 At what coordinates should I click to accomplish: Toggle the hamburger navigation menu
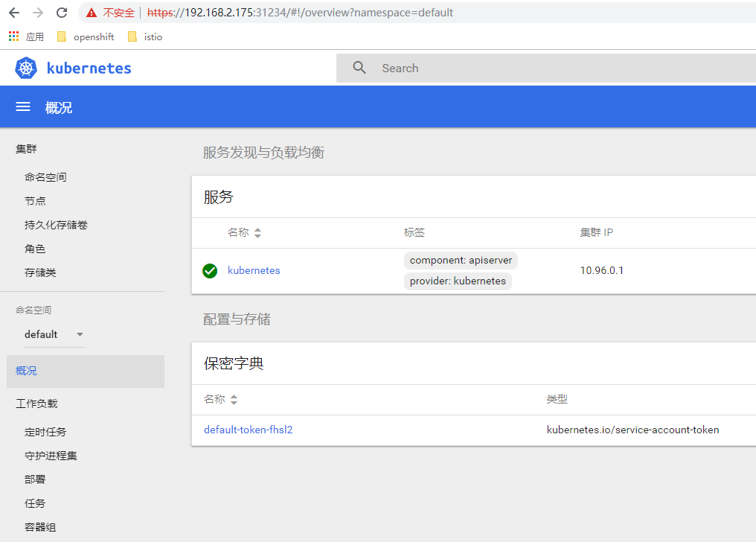coord(23,107)
